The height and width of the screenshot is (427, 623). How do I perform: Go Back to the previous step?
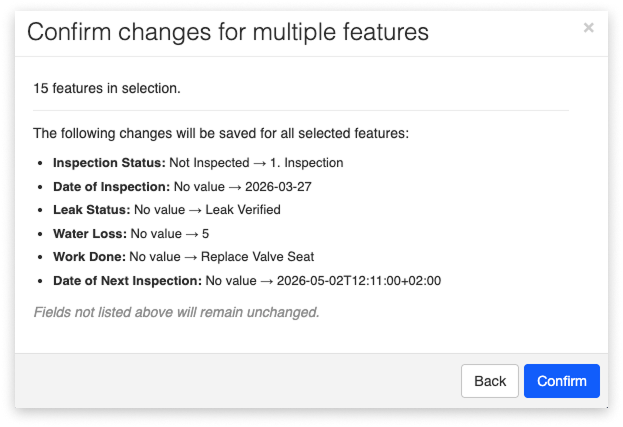(x=489, y=381)
